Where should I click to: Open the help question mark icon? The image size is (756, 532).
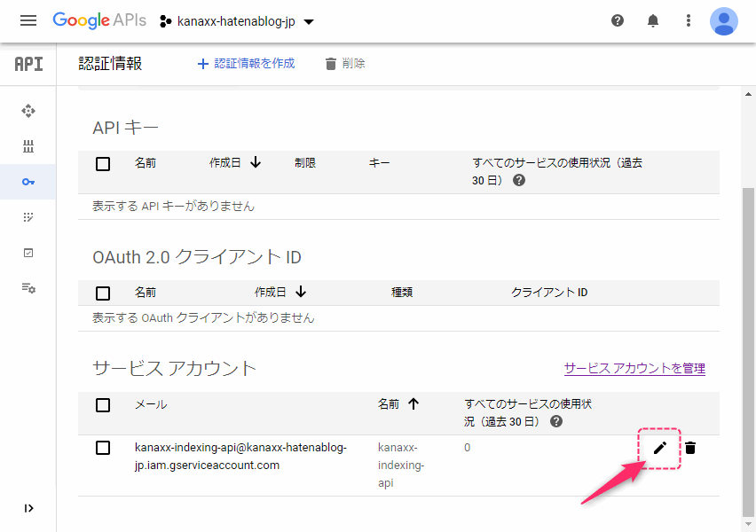618,20
